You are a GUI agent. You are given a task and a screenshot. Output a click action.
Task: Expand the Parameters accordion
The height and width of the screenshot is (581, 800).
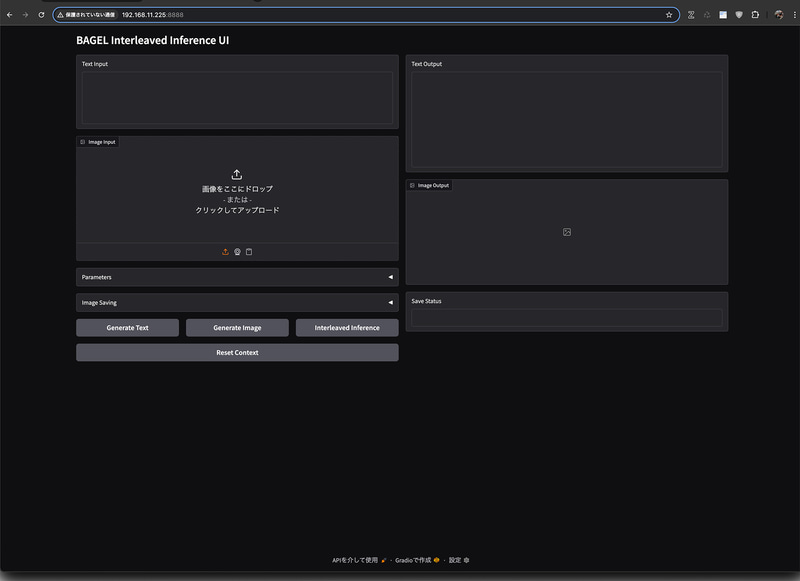[x=237, y=277]
